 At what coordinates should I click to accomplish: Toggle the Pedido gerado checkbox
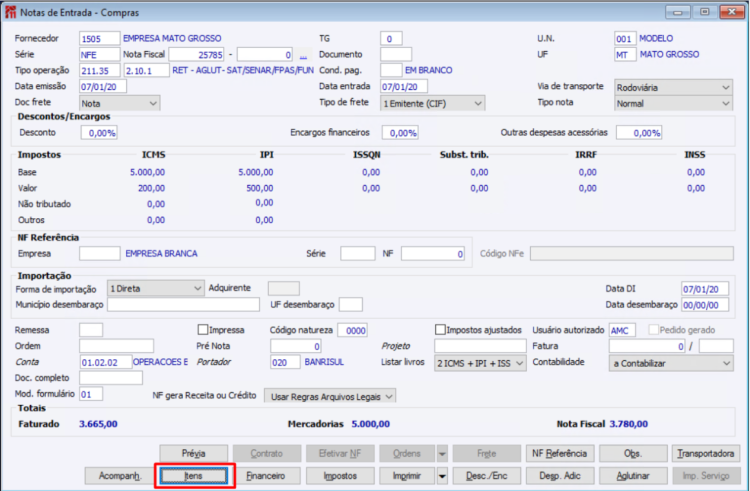click(x=653, y=330)
